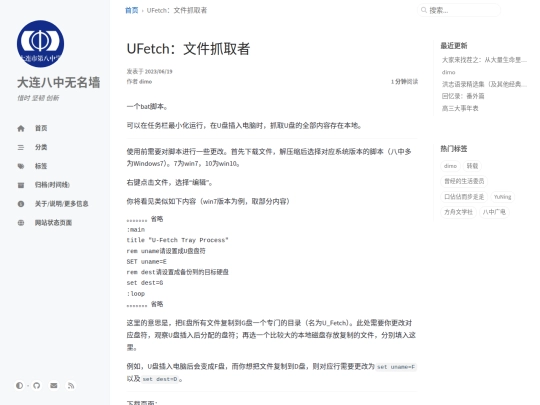
Task: Open the RSS feed icon
Action: click(x=71, y=385)
